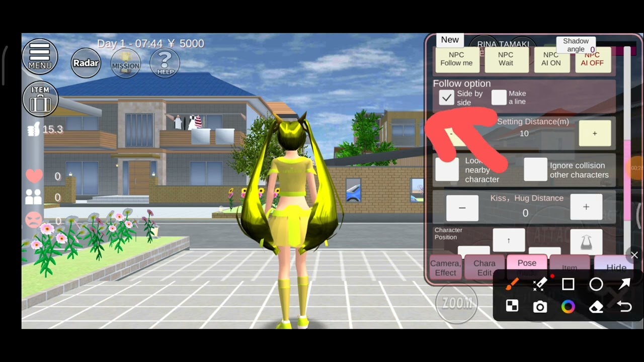This screenshot has width=644, height=362.
Task: Select the arrow drawing tool
Action: (x=624, y=285)
